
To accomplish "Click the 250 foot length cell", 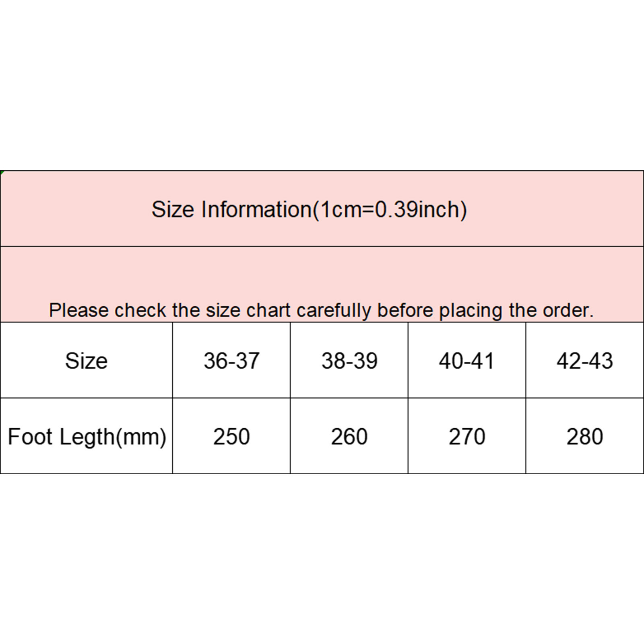I will [231, 437].
